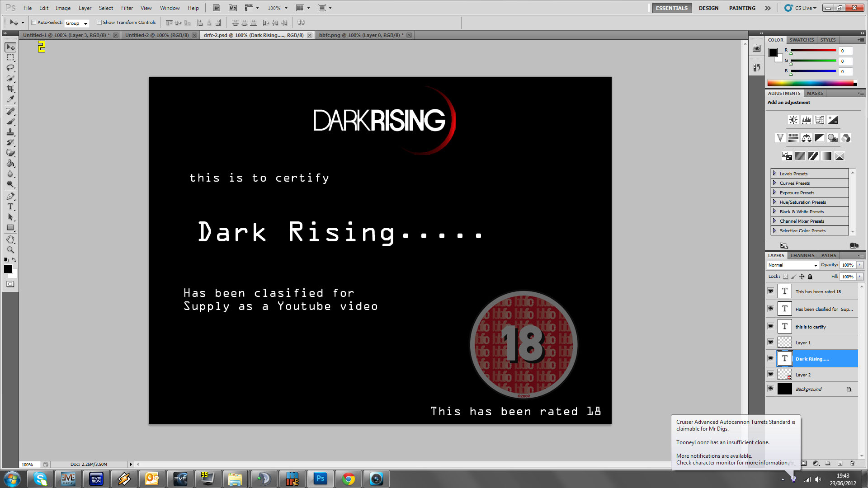Launch Adobe Bridge from the top bar
Viewport: 868px width, 488px height.
click(217, 8)
